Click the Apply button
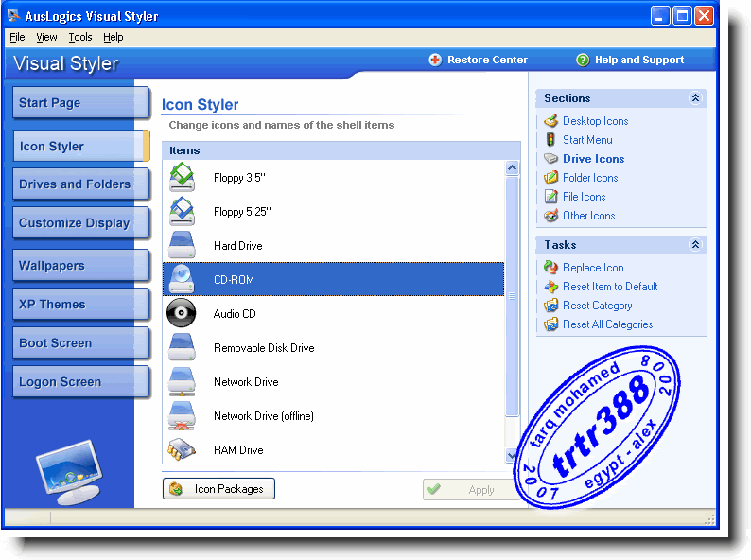 (472, 490)
